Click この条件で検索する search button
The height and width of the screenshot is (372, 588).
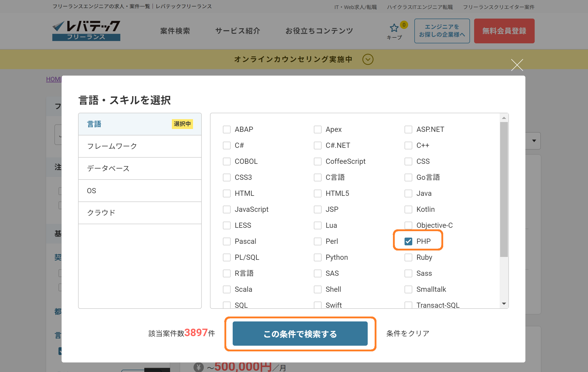(x=300, y=334)
